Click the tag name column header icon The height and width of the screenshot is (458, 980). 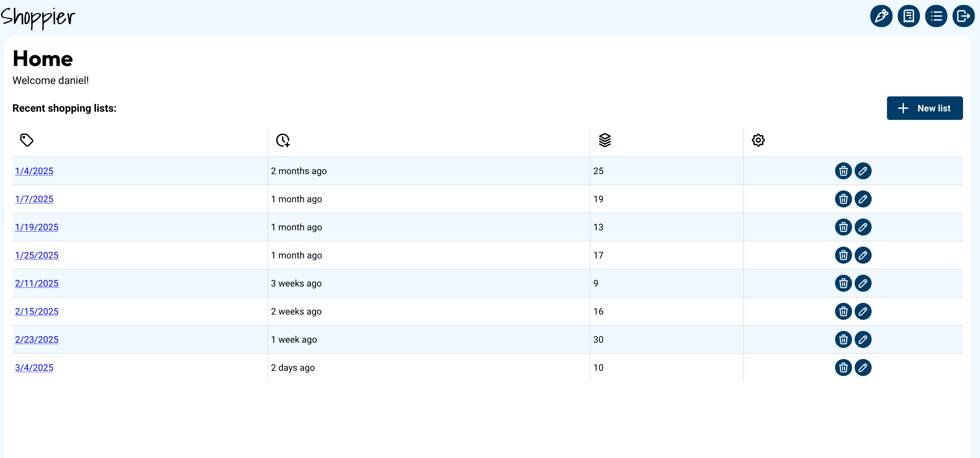[x=27, y=140]
